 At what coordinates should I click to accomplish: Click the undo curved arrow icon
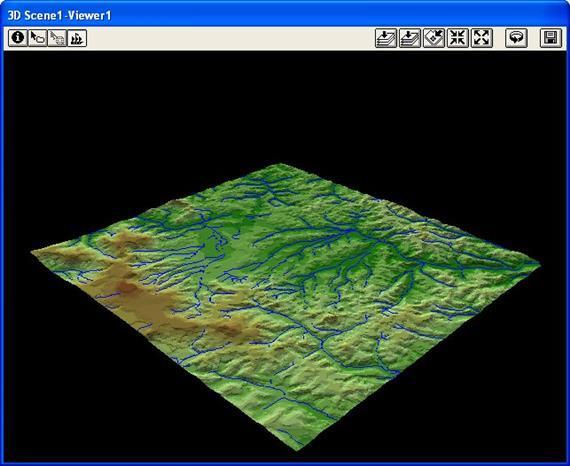[516, 38]
